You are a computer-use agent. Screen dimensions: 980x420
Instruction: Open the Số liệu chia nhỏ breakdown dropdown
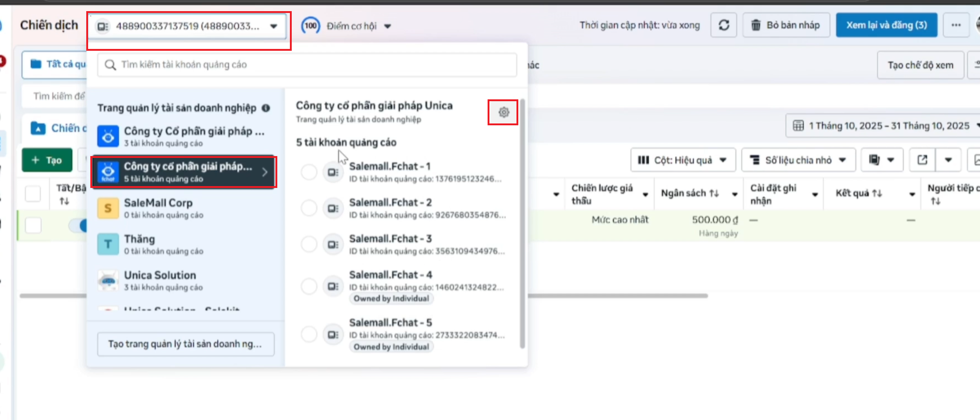click(798, 160)
